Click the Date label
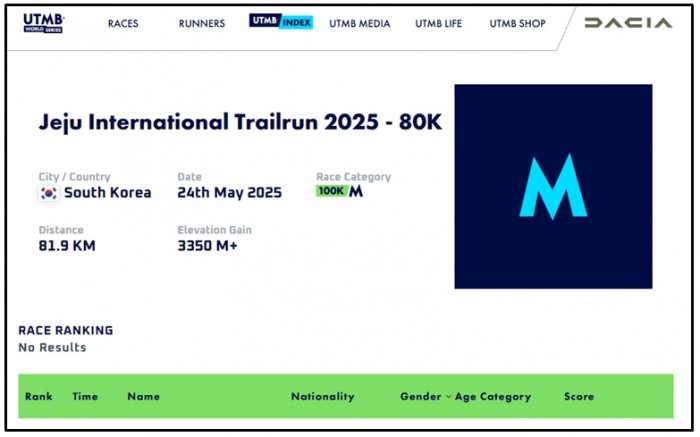The width and height of the screenshot is (700, 437). [190, 177]
